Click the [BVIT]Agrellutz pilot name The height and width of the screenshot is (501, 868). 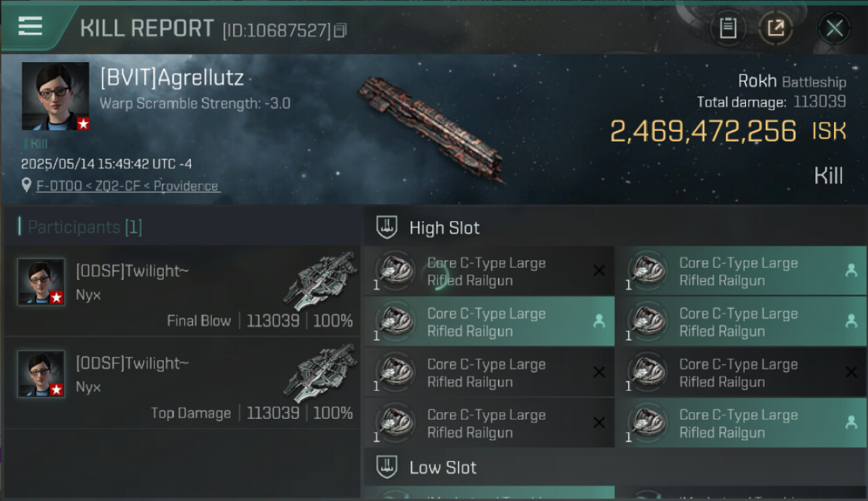pyautogui.click(x=172, y=78)
